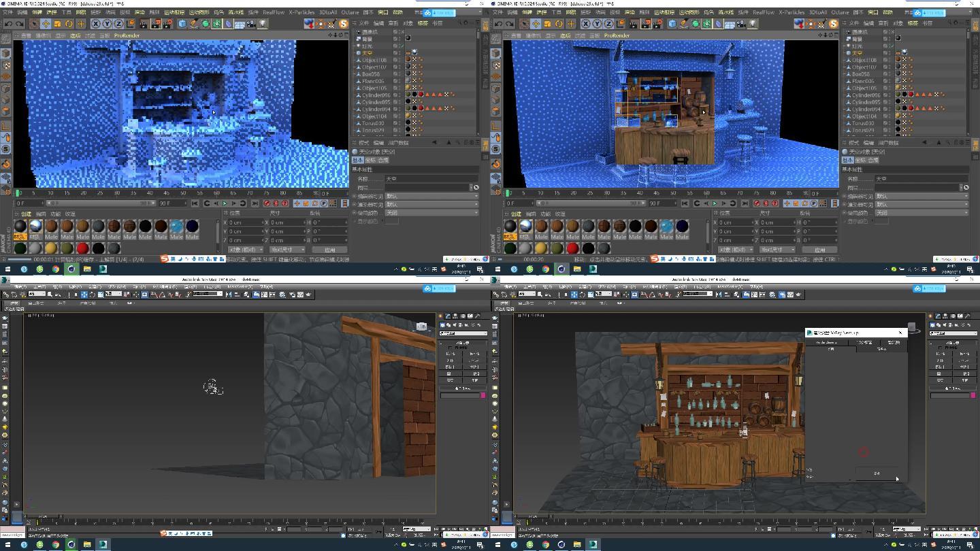The image size is (980, 551).
Task: Click 应用 button in right Cinema 4D window
Action: point(819,249)
